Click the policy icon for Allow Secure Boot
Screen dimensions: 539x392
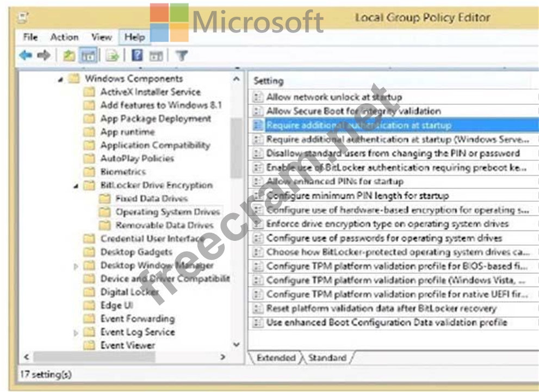point(257,111)
